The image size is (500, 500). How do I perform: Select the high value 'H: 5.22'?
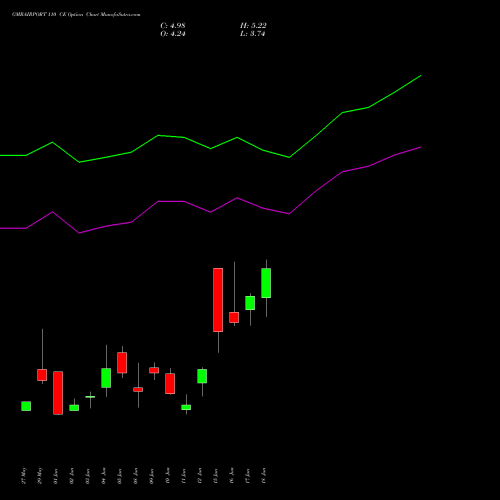point(253,26)
